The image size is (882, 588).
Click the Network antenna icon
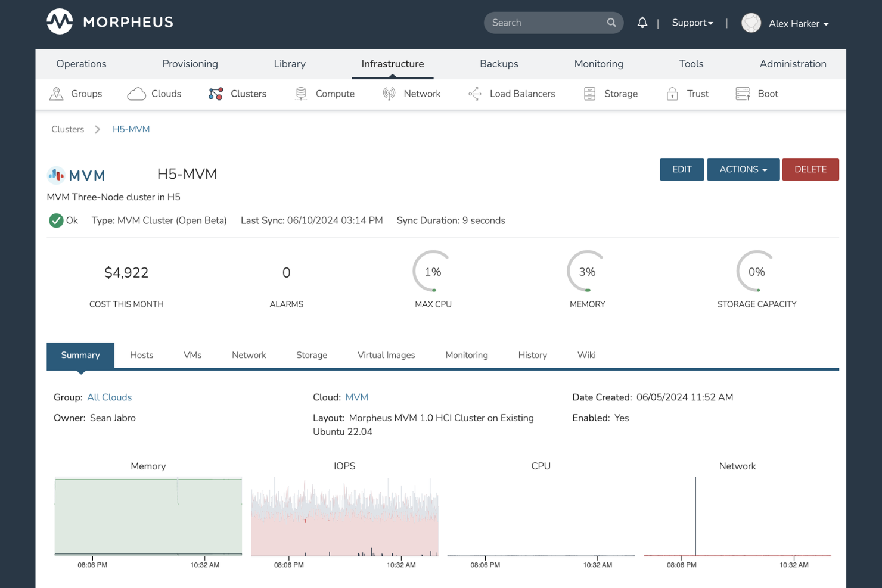coord(389,94)
